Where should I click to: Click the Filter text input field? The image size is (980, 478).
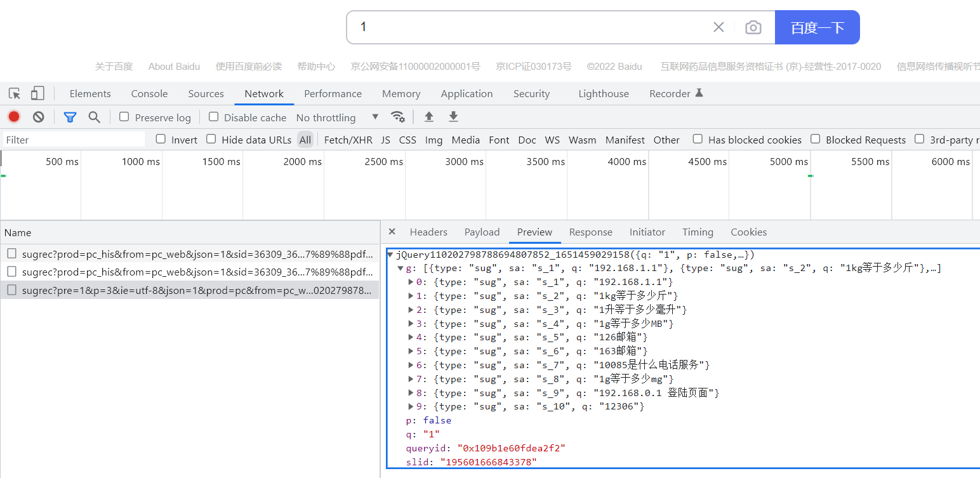pos(73,140)
